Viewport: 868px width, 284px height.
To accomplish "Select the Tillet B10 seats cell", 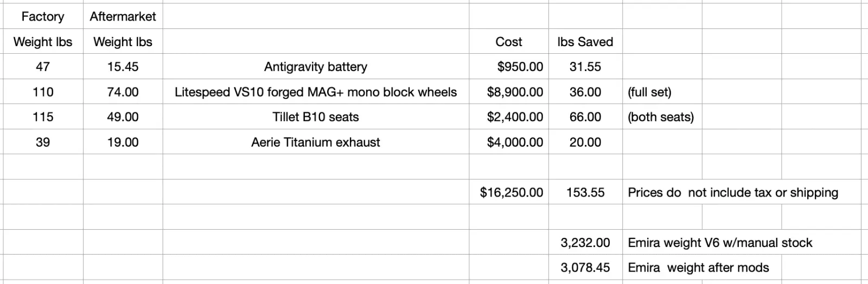I will (x=315, y=117).
